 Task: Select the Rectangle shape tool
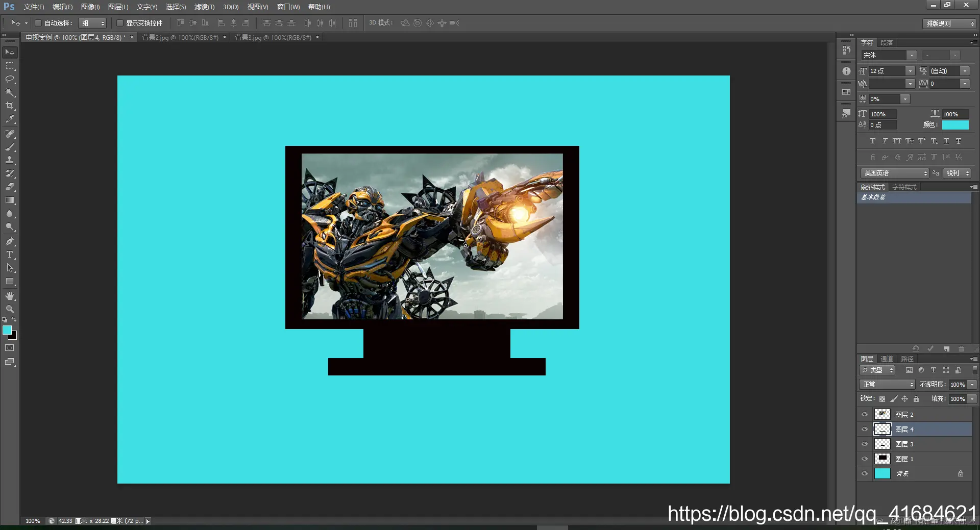point(10,281)
